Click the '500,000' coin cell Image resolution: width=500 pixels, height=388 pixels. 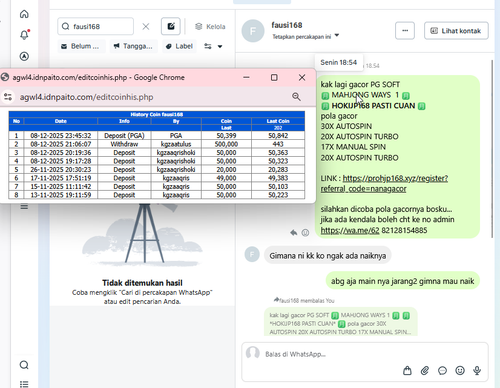226,144
